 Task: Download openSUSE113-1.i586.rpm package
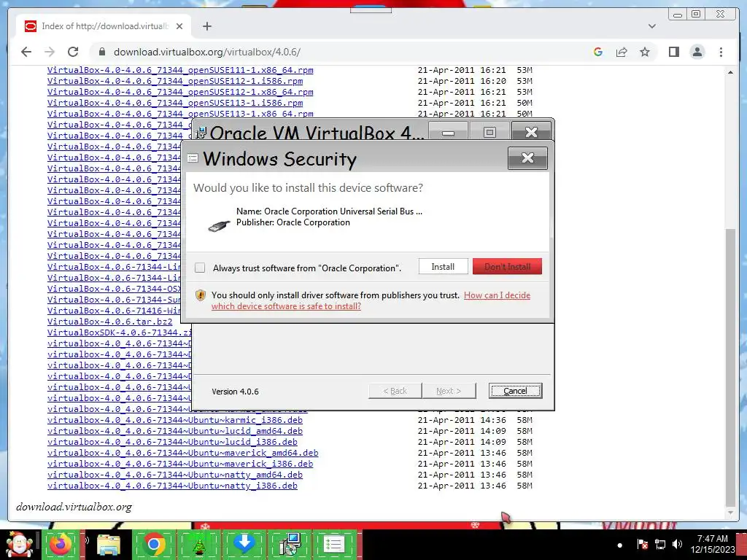point(175,103)
